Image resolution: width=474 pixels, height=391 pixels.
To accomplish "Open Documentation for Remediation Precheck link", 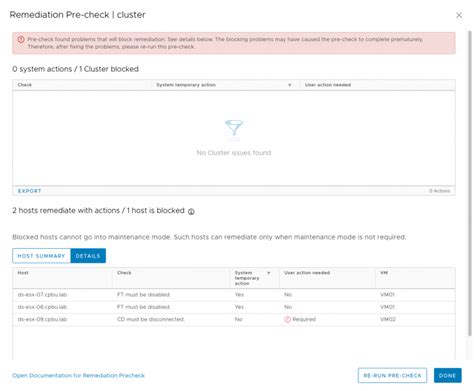I will pyautogui.click(x=78, y=375).
